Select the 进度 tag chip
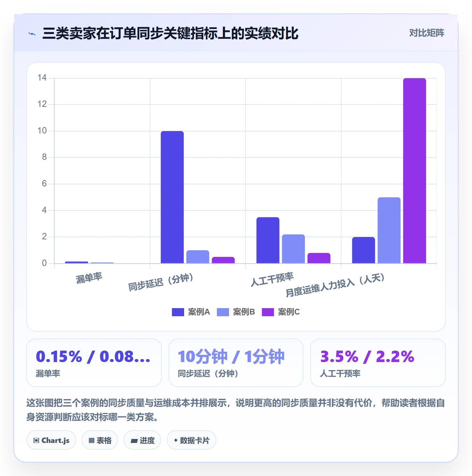The image size is (472, 476). pos(142,440)
